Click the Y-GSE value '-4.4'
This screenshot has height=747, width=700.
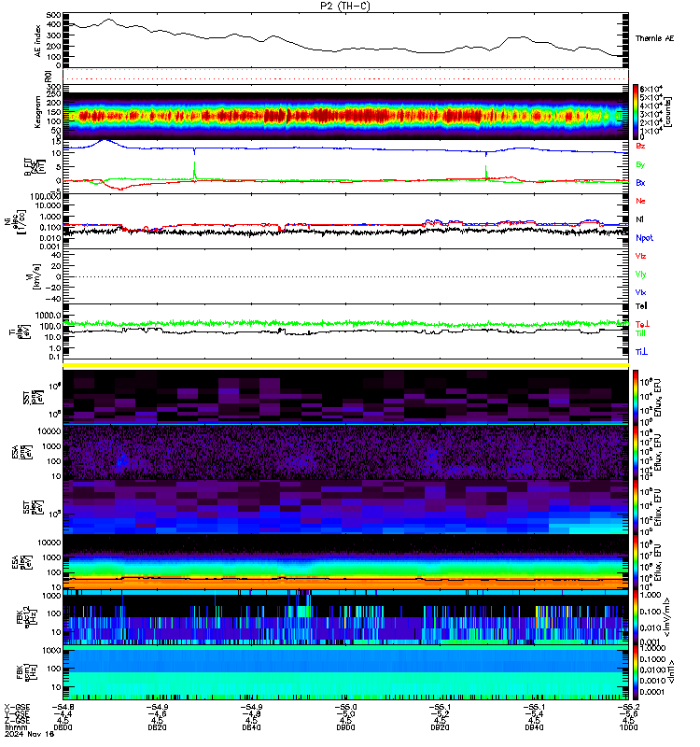[x=63, y=713]
